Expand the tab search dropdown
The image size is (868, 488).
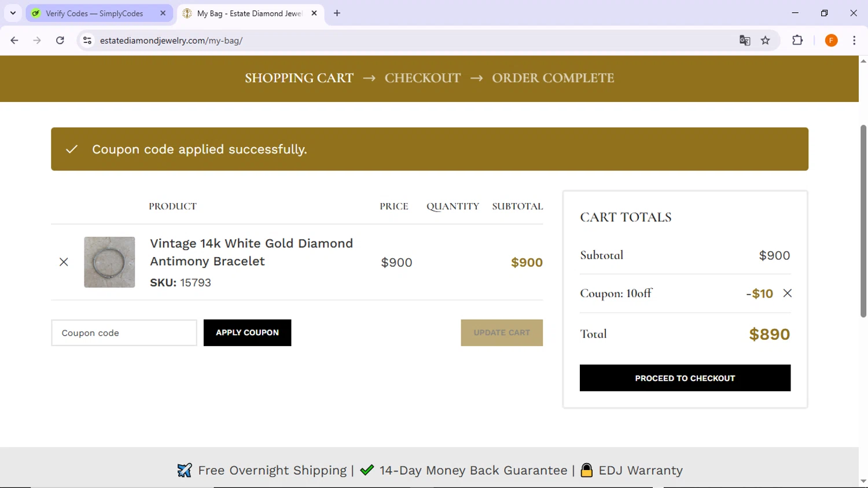click(13, 13)
